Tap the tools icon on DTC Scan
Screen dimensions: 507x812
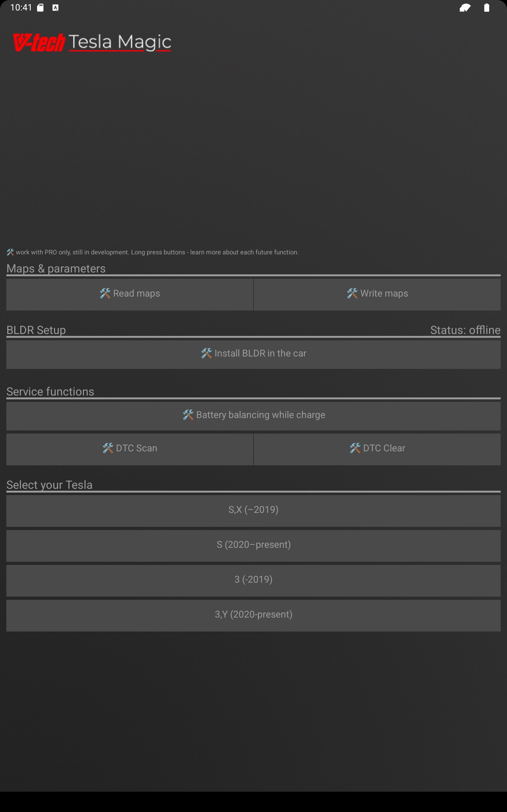coord(108,448)
